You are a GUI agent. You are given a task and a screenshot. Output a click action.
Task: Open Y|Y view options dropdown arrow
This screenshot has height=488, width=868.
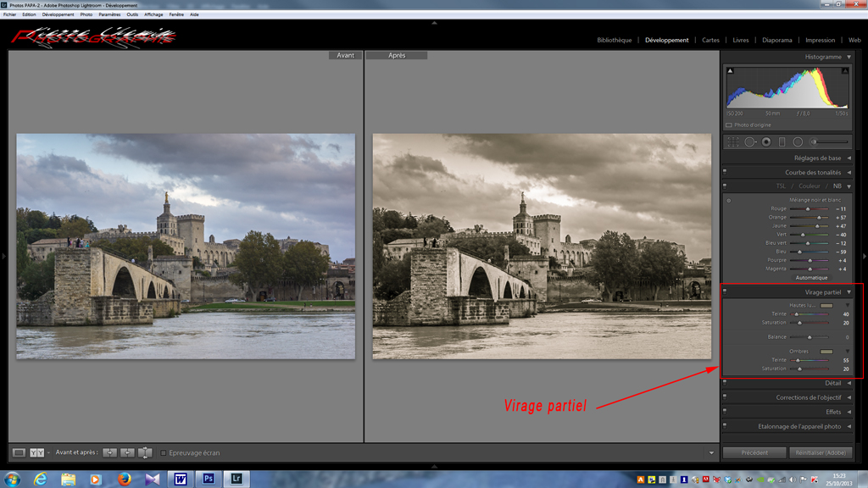(x=48, y=452)
